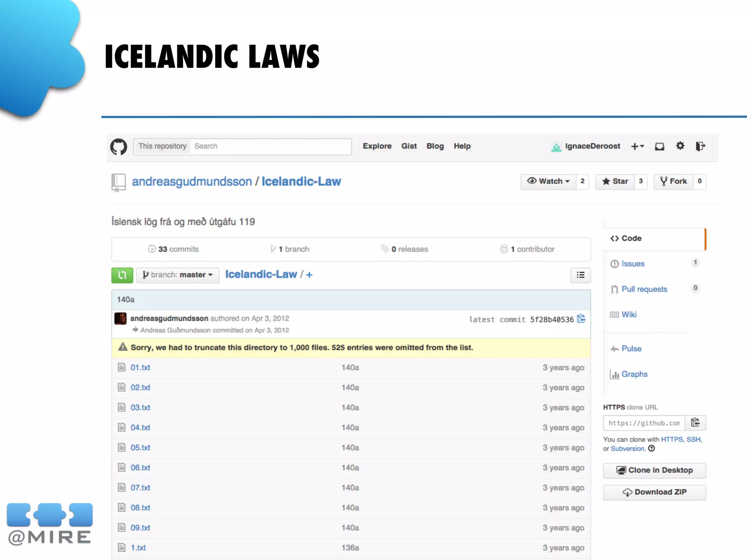Image resolution: width=747 pixels, height=560 pixels.
Task: Click the stargazers count 3
Action: coord(641,181)
